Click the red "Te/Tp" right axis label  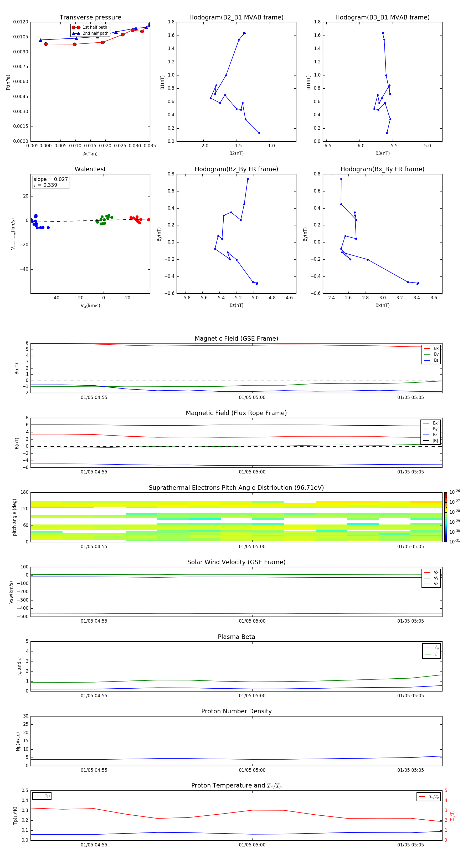(453, 815)
